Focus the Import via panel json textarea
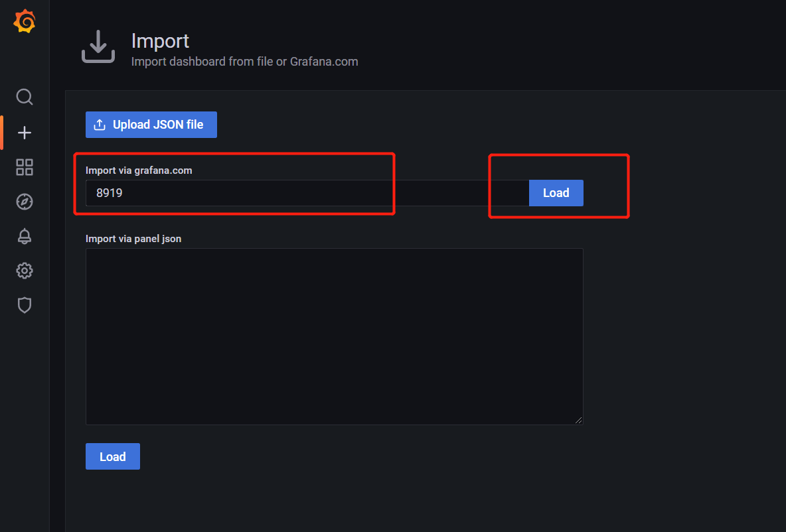The image size is (786, 532). (x=335, y=336)
